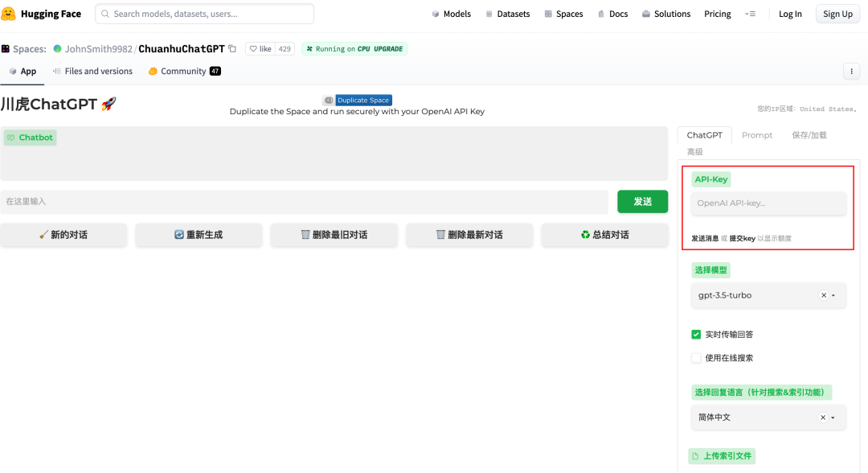The width and height of the screenshot is (868, 473).
Task: Click the Log In link
Action: (x=790, y=14)
